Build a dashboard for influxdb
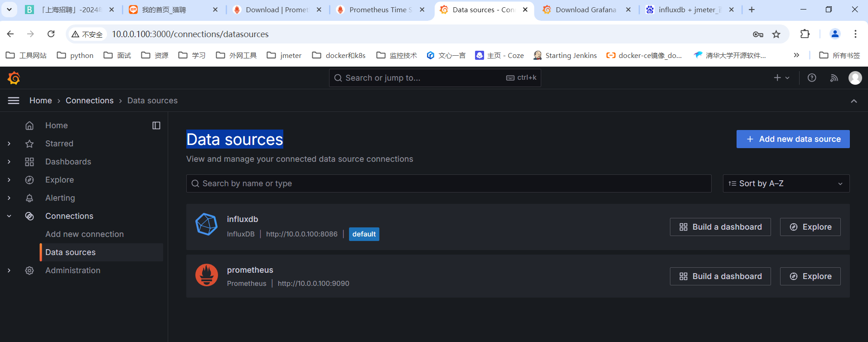The height and width of the screenshot is (342, 868). (720, 227)
